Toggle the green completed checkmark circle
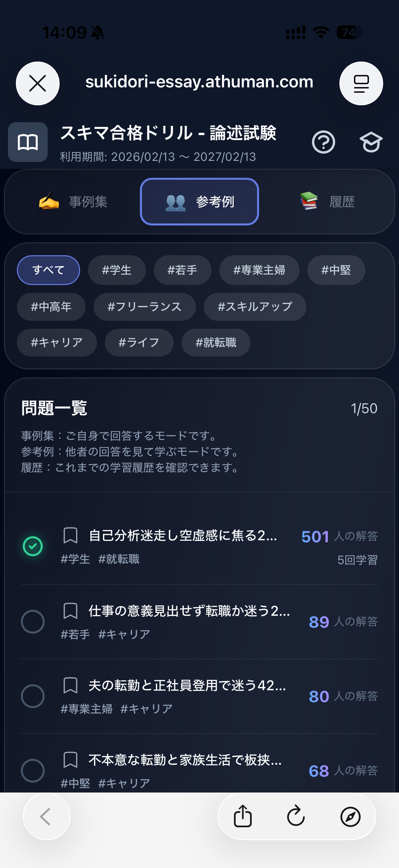 33,546
